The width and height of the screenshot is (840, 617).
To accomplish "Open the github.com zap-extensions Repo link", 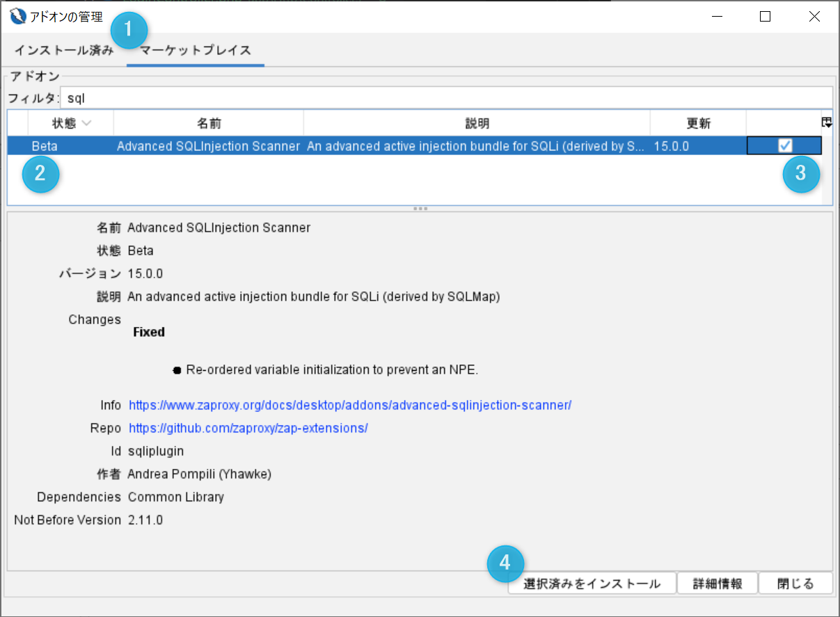I will click(x=248, y=428).
